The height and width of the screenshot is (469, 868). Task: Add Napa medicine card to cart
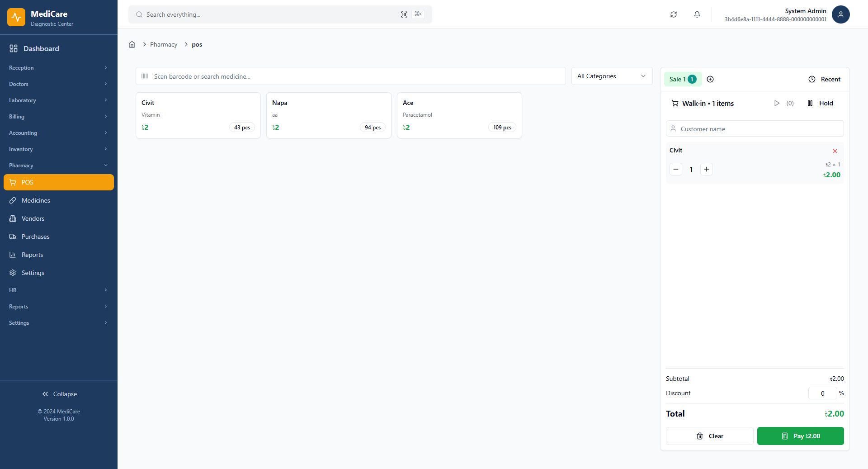coord(329,115)
